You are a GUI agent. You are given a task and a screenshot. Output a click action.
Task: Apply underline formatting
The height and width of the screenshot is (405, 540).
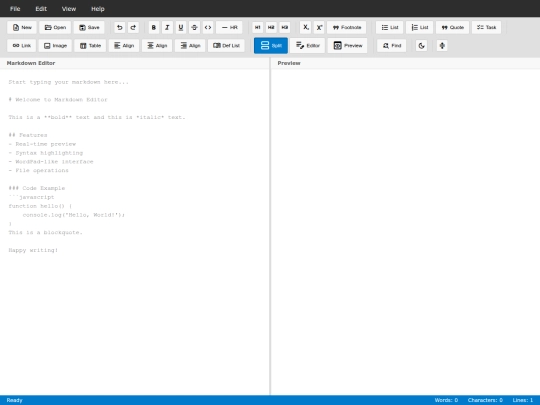(180, 28)
